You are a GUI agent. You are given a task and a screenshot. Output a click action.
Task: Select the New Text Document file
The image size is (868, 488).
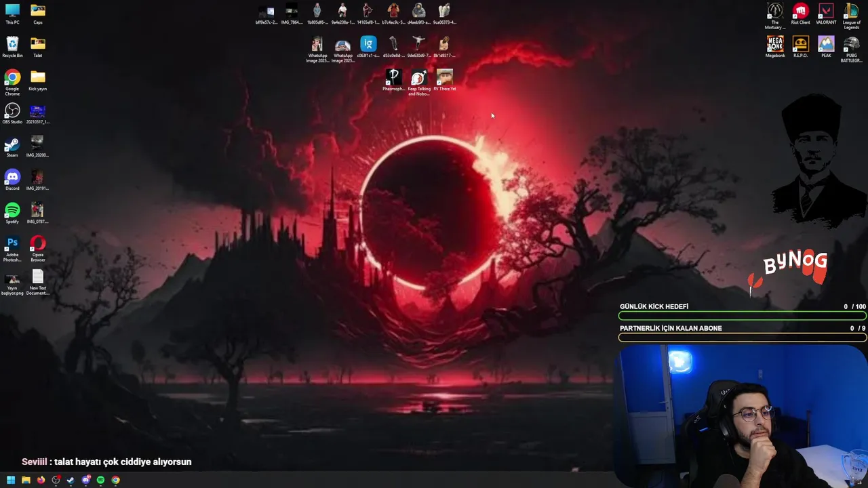coord(38,283)
